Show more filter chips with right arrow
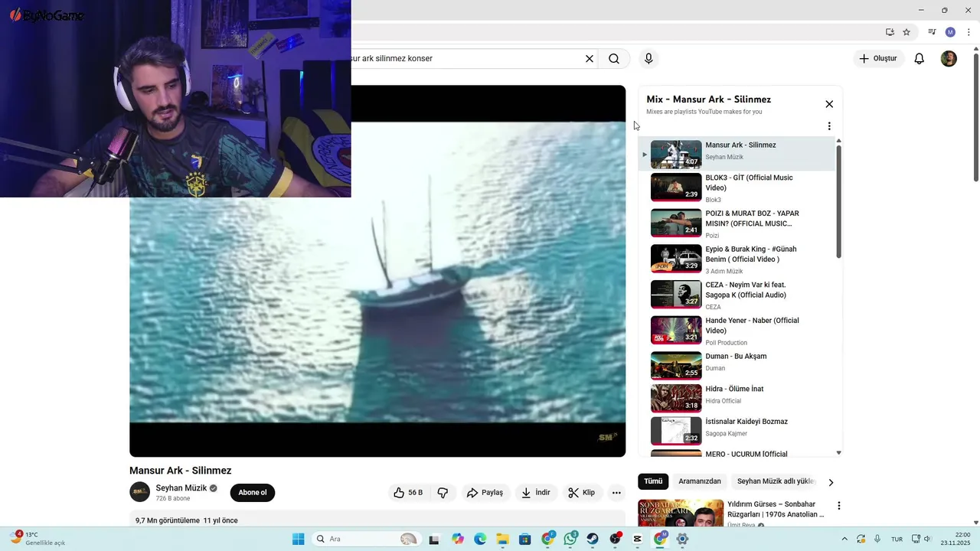Image resolution: width=980 pixels, height=551 pixels. [x=831, y=482]
